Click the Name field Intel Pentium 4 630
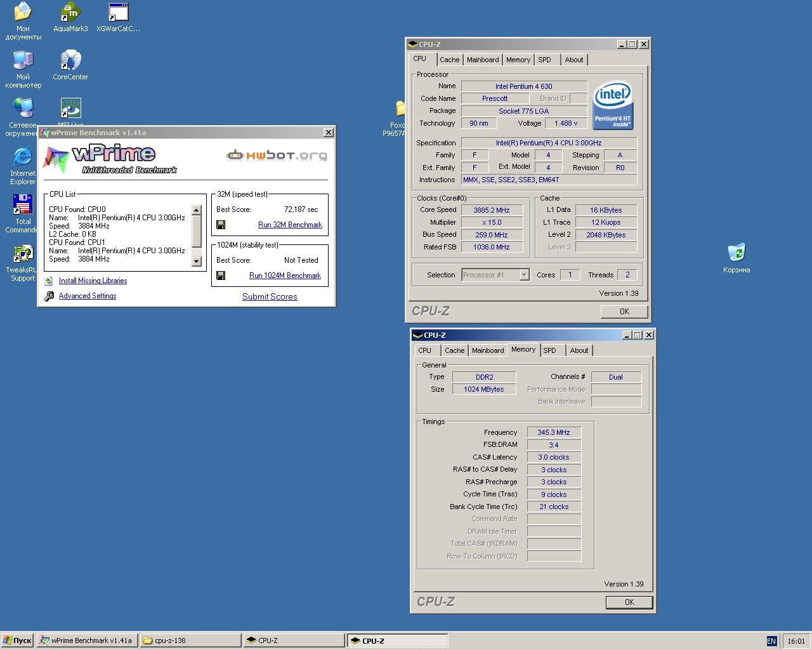Screen dimensions: 812x650 (524, 86)
